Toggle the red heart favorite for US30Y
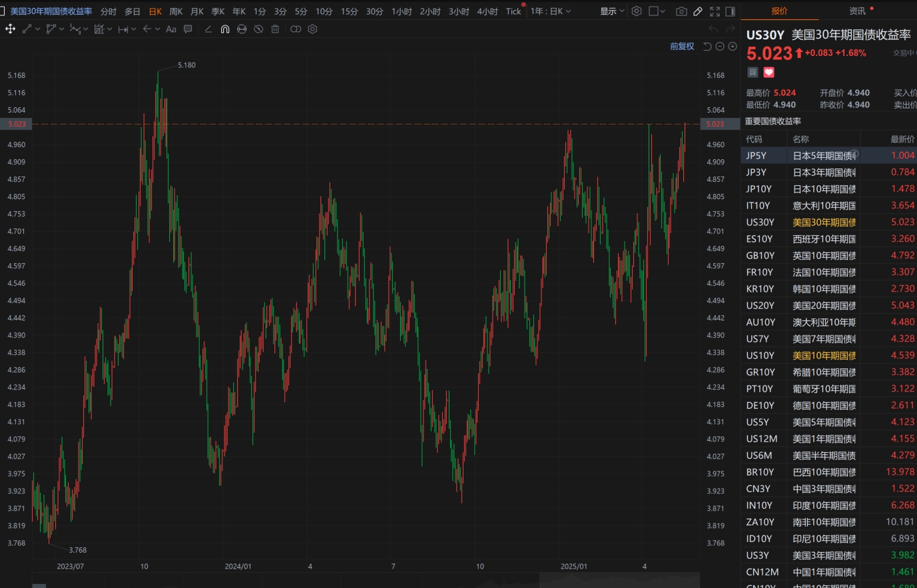 tap(769, 72)
